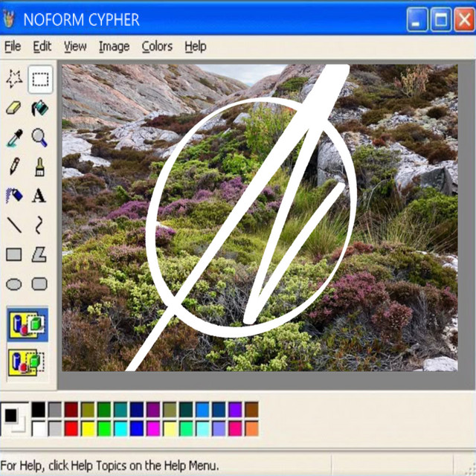Open the Help menu
The width and height of the screenshot is (476, 476).
[x=196, y=46]
